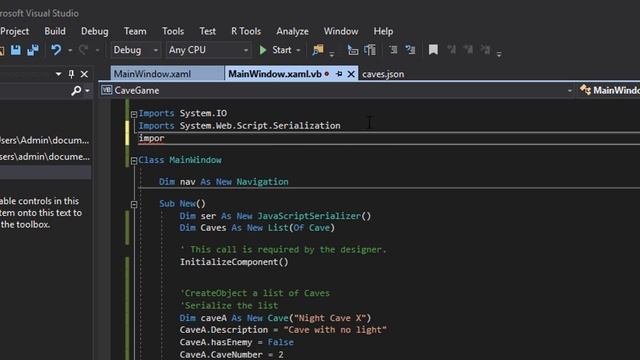Open the Build menu

(x=55, y=31)
